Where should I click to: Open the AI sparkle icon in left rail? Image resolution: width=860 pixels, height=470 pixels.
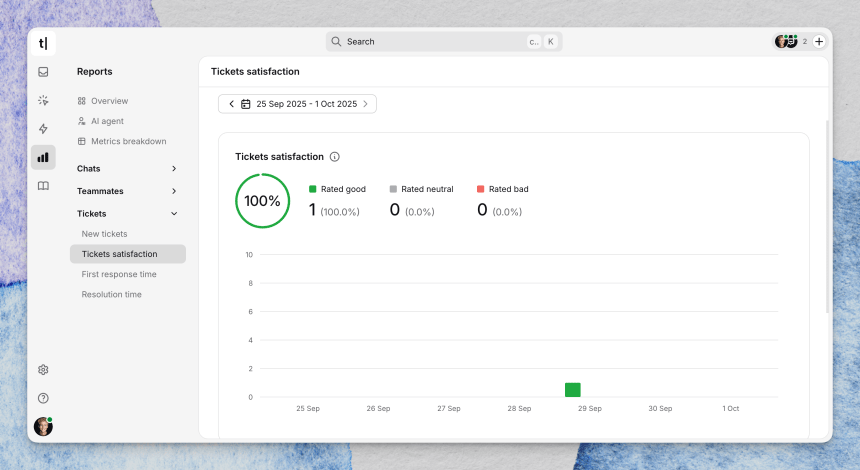point(43,100)
